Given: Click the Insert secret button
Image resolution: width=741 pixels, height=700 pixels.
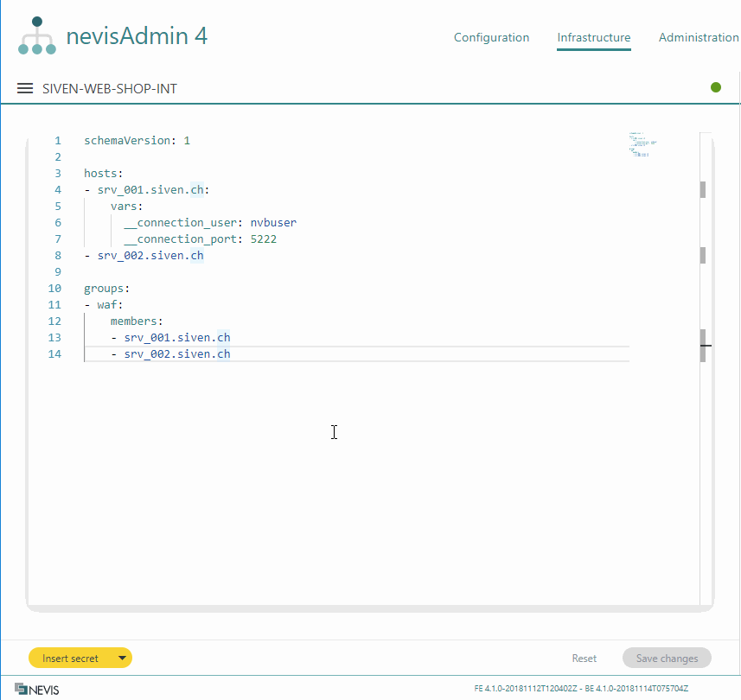Looking at the screenshot, I should (x=71, y=659).
